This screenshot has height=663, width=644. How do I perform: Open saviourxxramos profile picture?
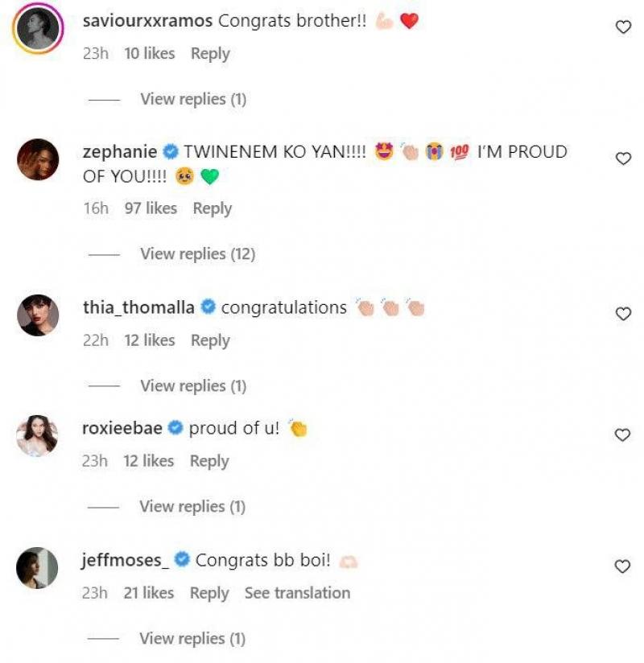tap(37, 31)
